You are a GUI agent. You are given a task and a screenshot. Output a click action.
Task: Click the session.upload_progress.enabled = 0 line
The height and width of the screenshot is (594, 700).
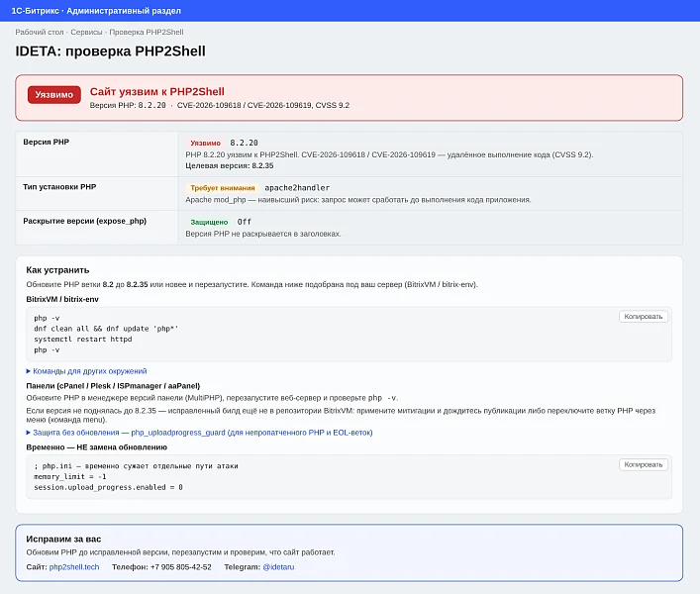(x=108, y=487)
